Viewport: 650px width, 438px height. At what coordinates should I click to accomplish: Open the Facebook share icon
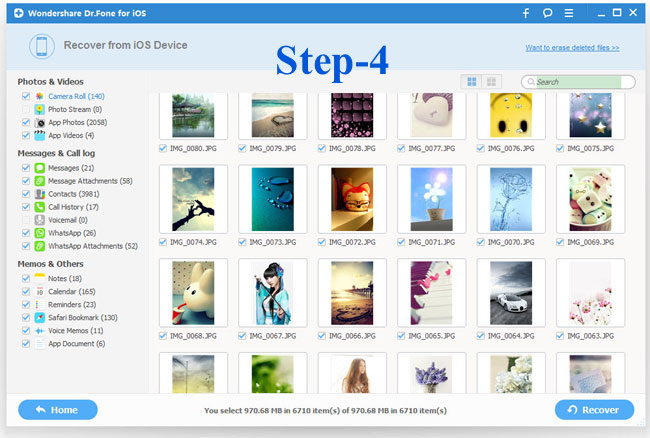pyautogui.click(x=526, y=13)
